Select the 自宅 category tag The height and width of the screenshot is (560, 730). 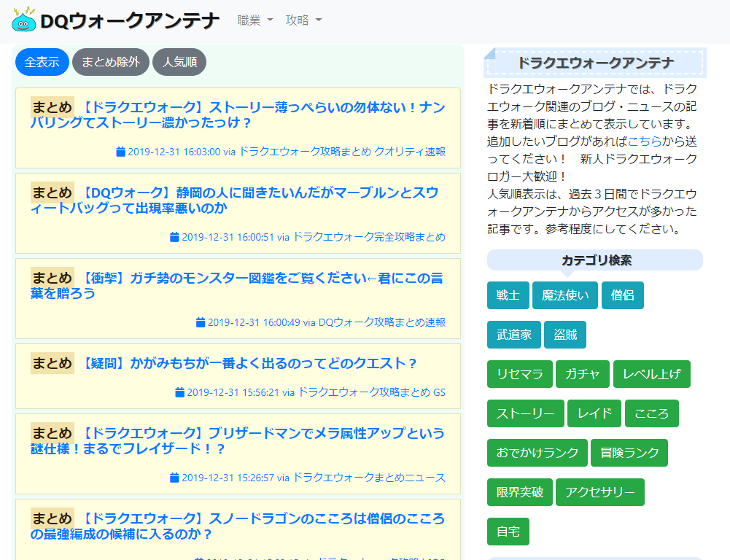click(508, 531)
